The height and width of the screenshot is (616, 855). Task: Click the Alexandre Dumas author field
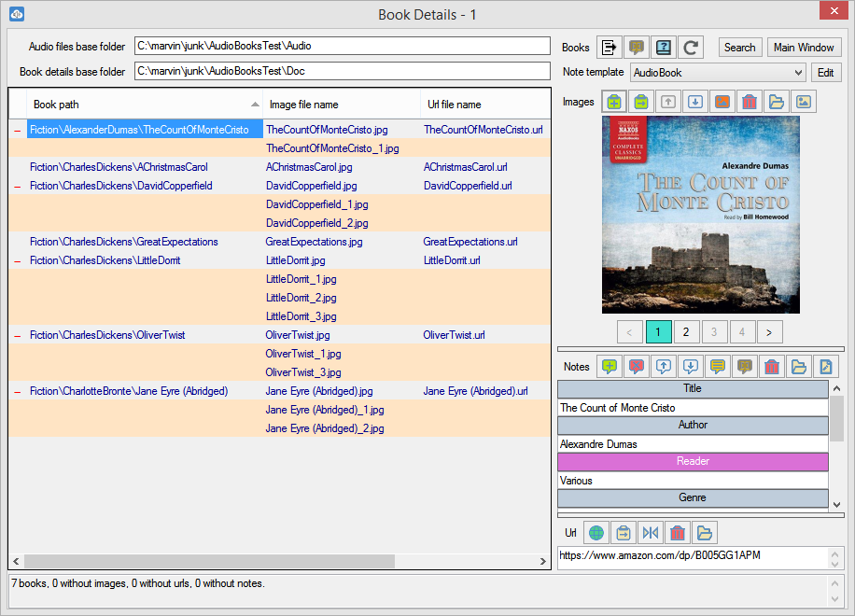pyautogui.click(x=693, y=444)
